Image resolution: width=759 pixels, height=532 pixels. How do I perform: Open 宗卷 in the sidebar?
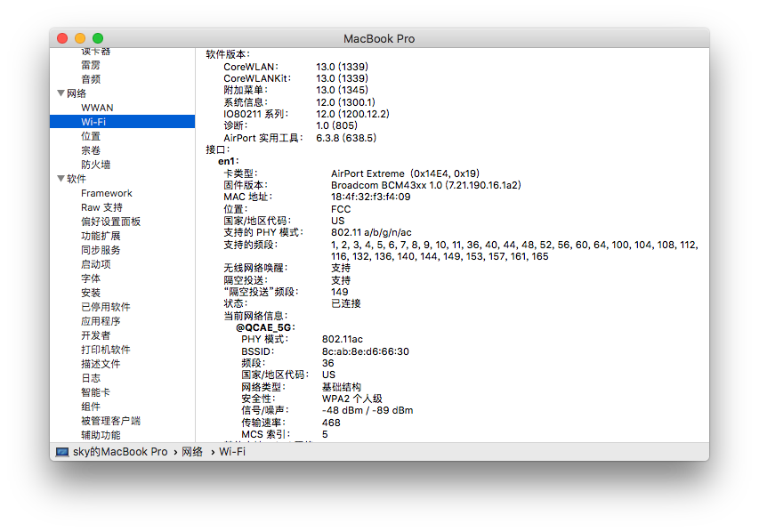(x=91, y=150)
